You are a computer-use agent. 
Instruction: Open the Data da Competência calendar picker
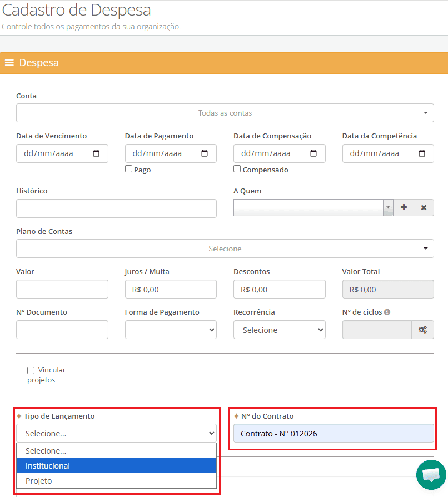(422, 153)
